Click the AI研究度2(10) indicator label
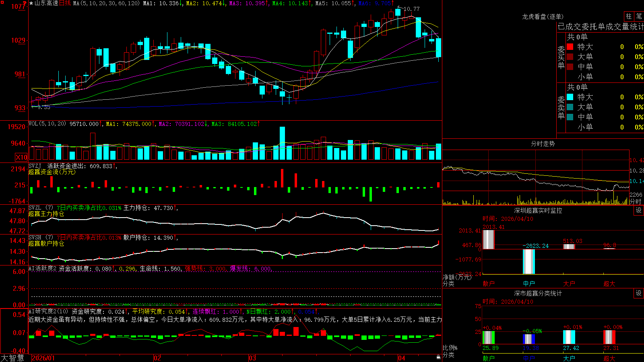Image resolution: width=644 pixels, height=362 pixels. tap(48, 311)
